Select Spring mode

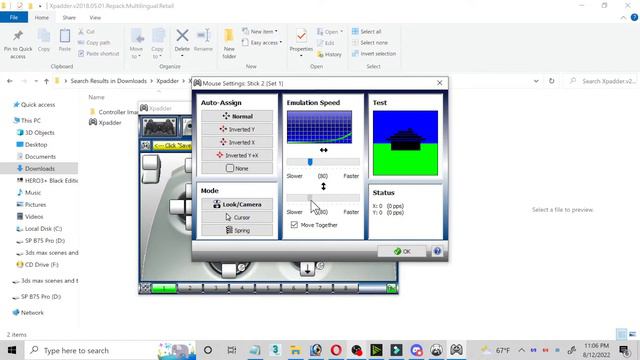tap(237, 231)
